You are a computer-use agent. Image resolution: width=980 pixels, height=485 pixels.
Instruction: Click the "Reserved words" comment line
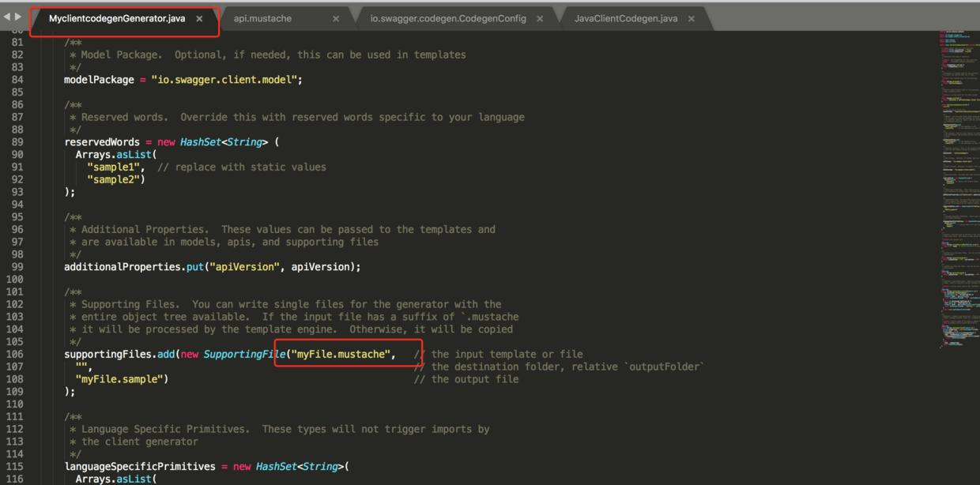point(297,117)
